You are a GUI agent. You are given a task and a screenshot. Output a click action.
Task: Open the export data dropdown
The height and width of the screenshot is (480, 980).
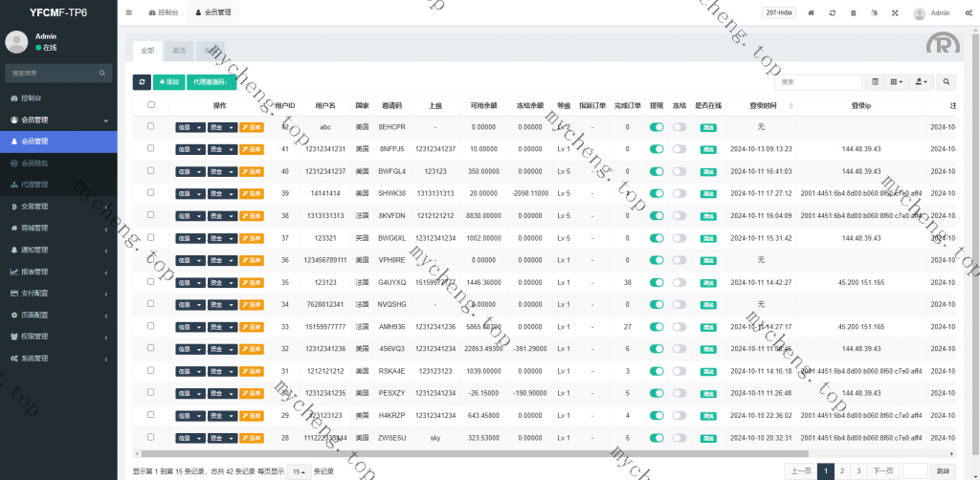pos(923,83)
